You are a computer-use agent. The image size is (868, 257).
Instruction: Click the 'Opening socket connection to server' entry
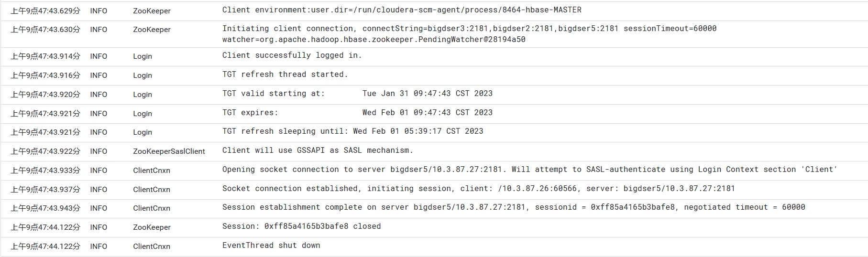pos(530,170)
